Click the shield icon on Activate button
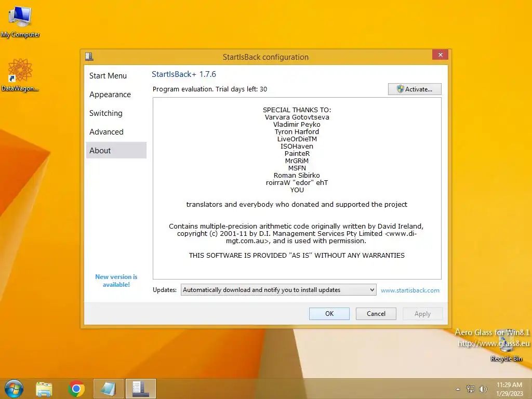This screenshot has width=532, height=399. tap(401, 89)
